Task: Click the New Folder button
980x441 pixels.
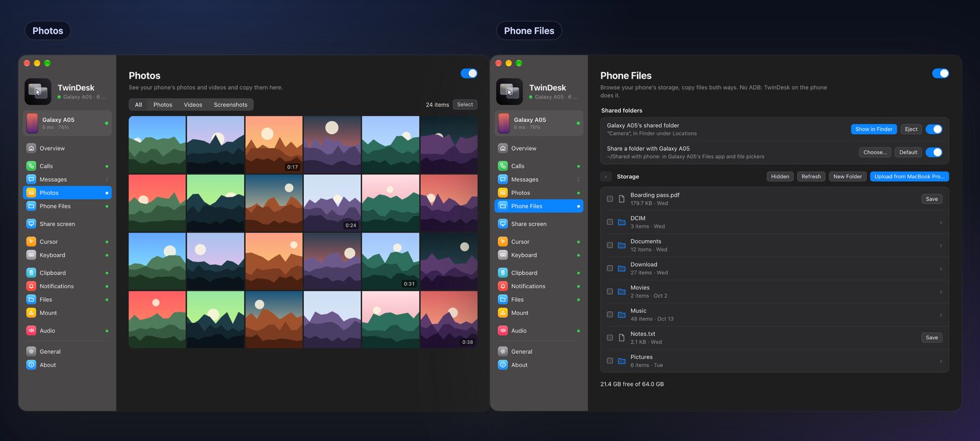Action: 848,176
